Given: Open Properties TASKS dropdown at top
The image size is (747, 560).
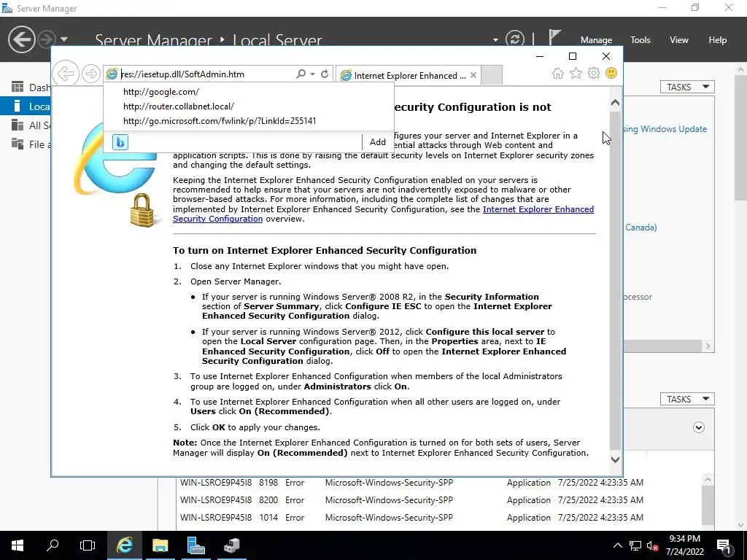Looking at the screenshot, I should (x=687, y=87).
